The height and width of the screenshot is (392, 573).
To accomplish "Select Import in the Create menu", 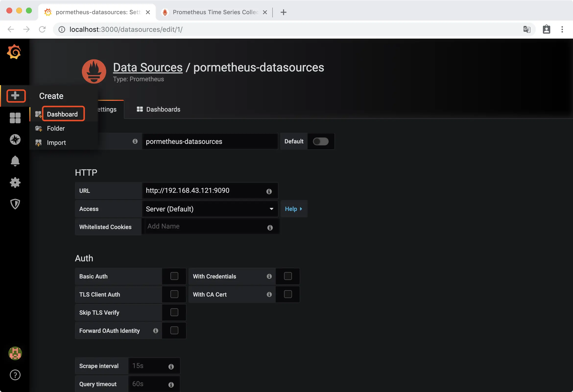I will (56, 143).
